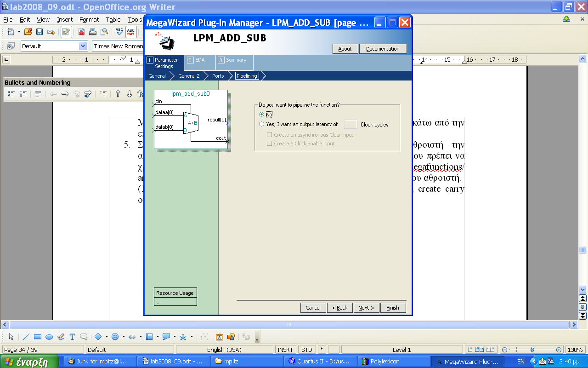Run Spelling and Grammar check icon
Viewport: 588px width, 368px height.
tap(119, 32)
